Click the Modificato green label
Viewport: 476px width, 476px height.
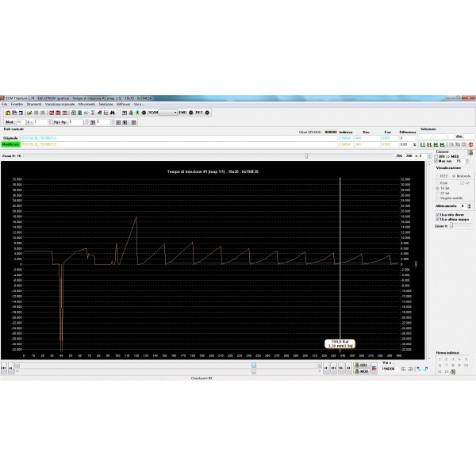click(x=10, y=144)
